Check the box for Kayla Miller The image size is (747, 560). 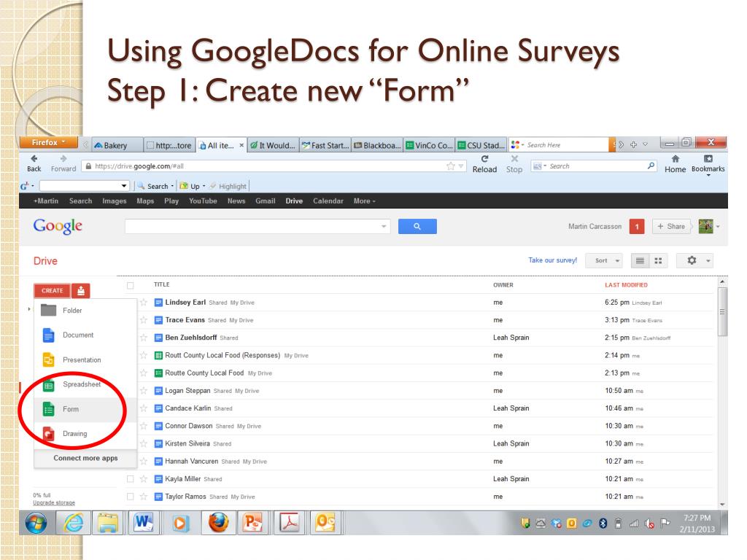tap(131, 479)
